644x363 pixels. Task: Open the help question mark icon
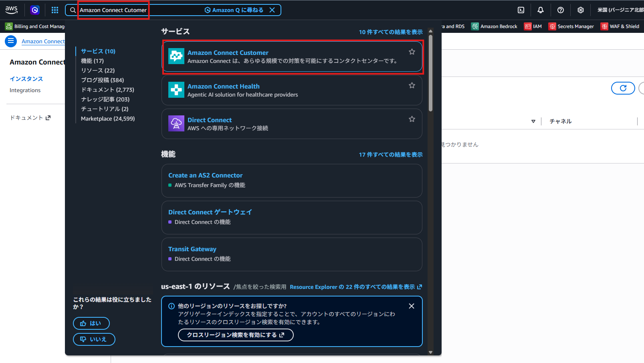coord(561,10)
